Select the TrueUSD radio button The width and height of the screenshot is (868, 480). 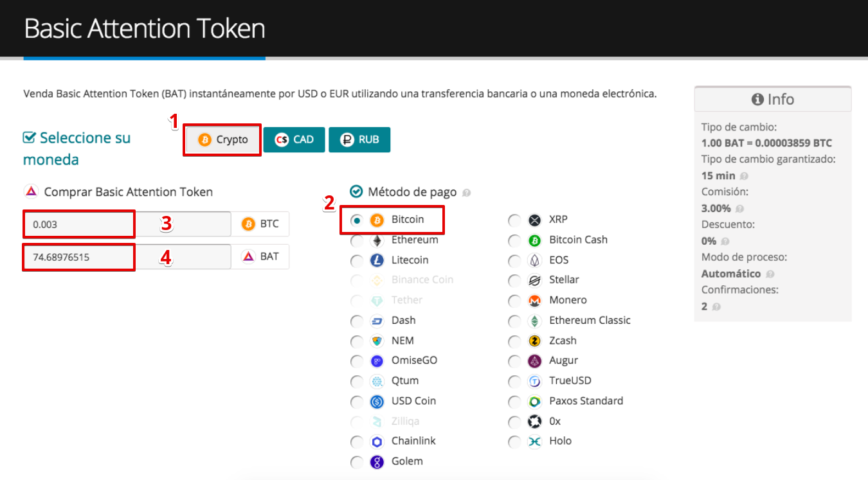click(514, 381)
